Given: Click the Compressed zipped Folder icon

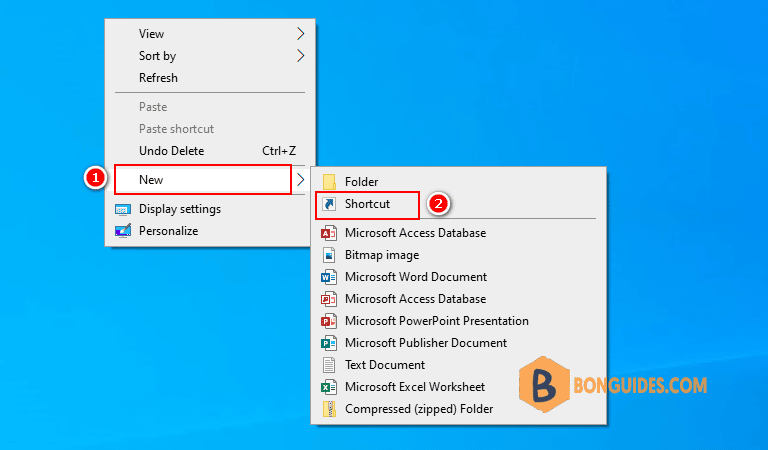Looking at the screenshot, I should pos(329,409).
